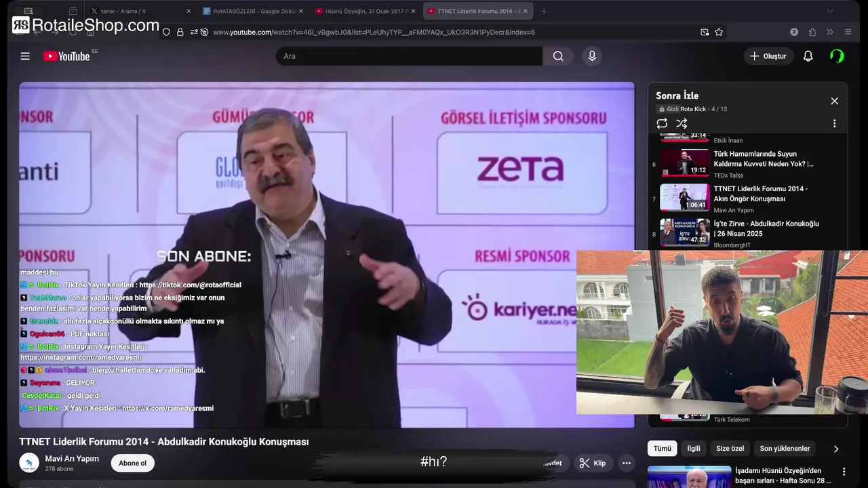Go to YouTube home via logo
868x488 pixels.
[x=66, y=56]
